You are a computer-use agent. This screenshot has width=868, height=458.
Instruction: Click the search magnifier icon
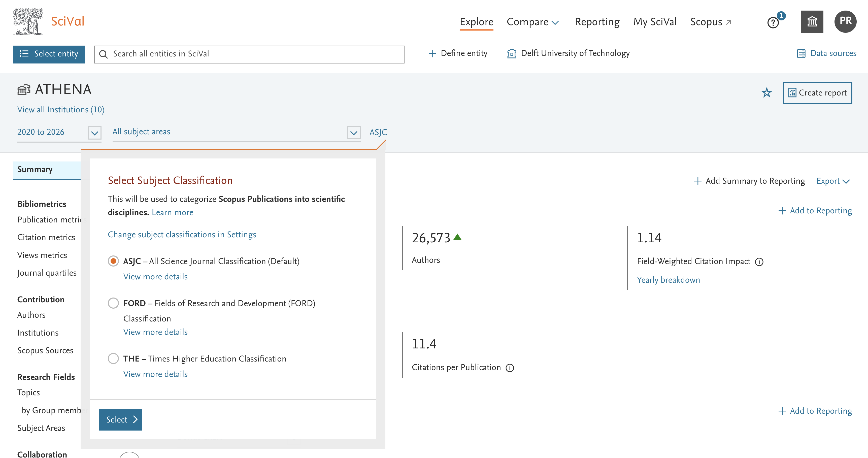click(104, 54)
